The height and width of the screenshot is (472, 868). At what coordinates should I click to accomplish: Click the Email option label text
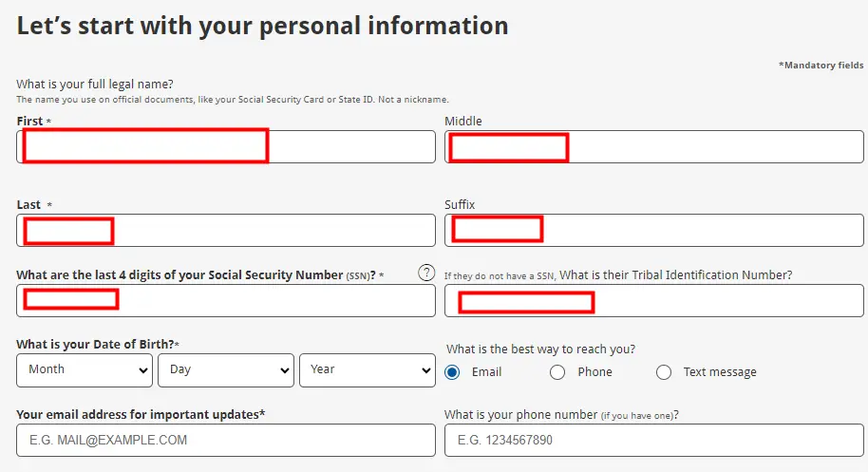coord(486,372)
